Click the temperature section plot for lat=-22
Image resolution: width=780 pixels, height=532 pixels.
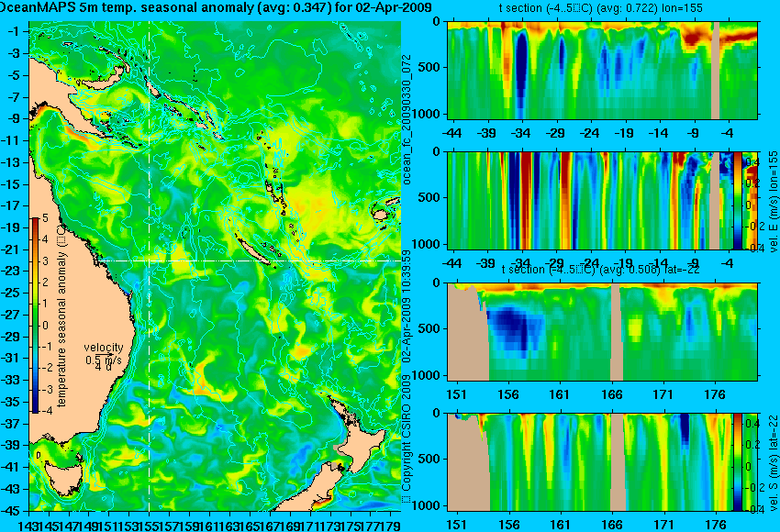(602, 332)
